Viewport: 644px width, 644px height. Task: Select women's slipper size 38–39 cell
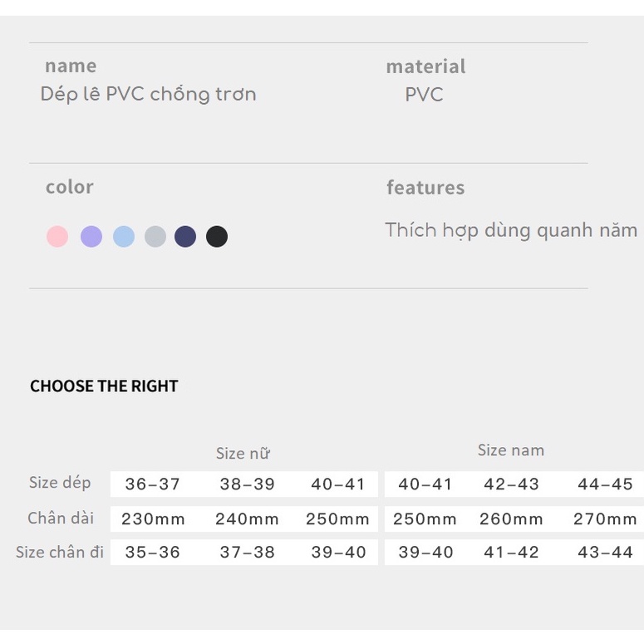pyautogui.click(x=247, y=484)
